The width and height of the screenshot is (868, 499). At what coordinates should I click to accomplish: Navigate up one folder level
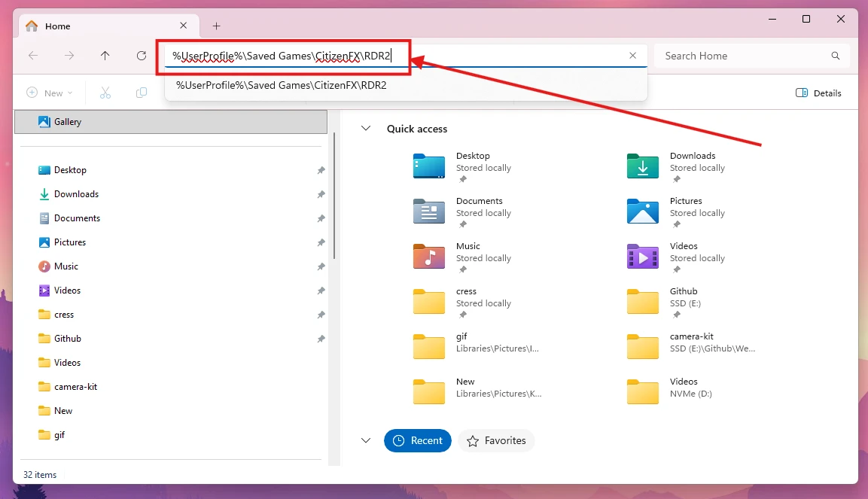click(105, 56)
